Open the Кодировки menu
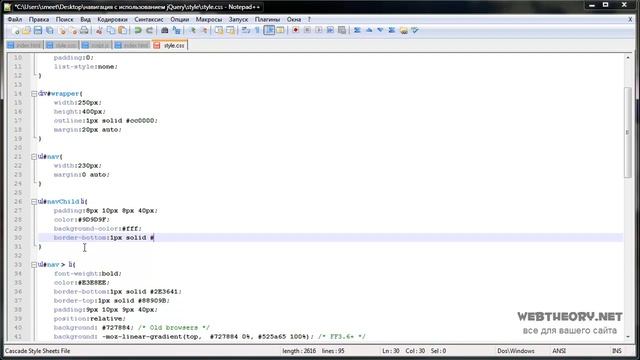Image resolution: width=640 pixels, height=360 pixels. (x=112, y=19)
